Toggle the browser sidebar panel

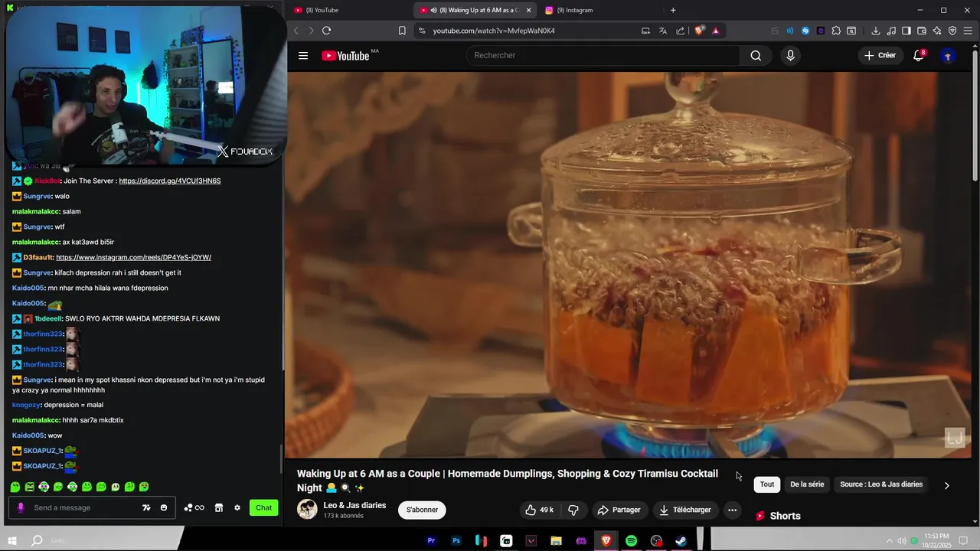pos(906,31)
